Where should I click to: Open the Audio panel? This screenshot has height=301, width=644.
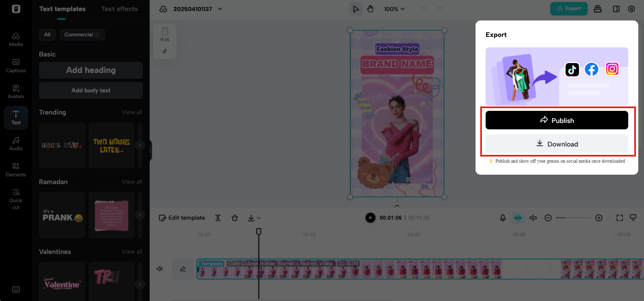pos(16,144)
